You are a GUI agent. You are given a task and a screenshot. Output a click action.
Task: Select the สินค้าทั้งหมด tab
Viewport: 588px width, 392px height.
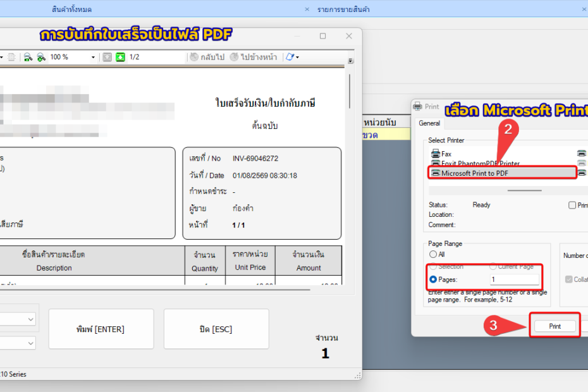(x=71, y=9)
